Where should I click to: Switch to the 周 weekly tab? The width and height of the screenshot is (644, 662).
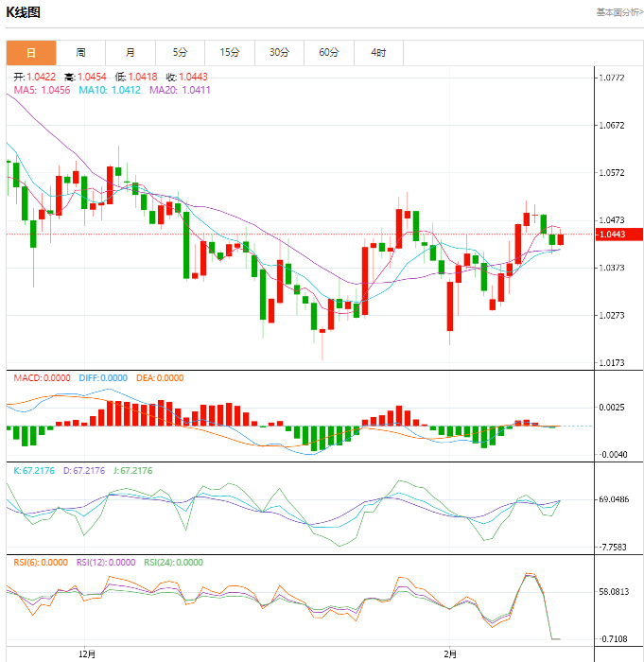point(80,53)
